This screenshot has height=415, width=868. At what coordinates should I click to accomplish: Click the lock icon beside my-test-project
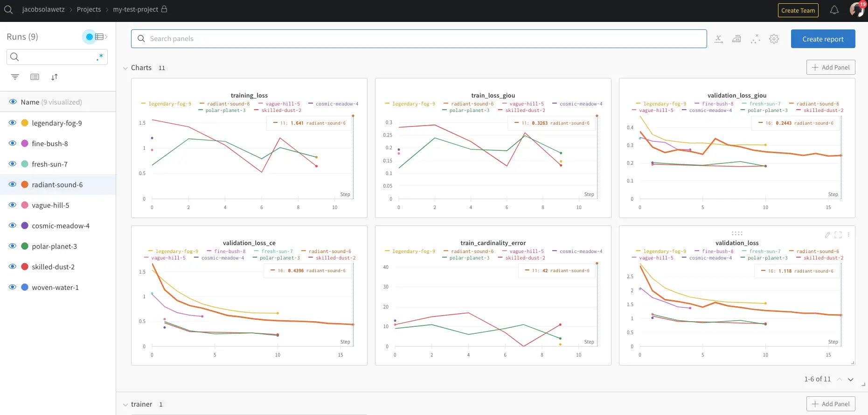tap(164, 9)
